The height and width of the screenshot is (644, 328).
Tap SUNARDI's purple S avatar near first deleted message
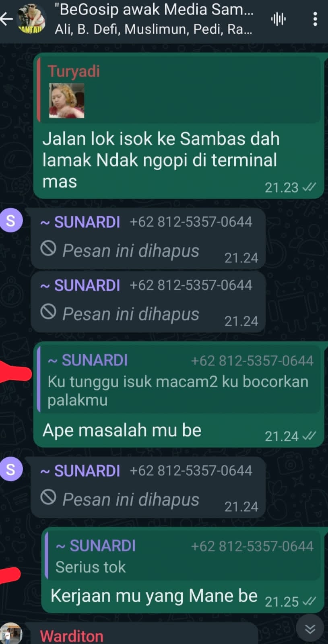pyautogui.click(x=11, y=221)
